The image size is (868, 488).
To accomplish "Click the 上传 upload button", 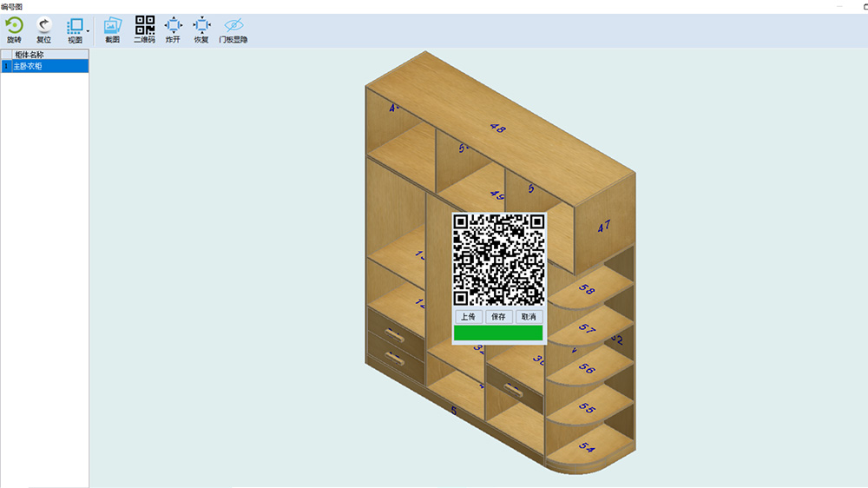I will (469, 317).
